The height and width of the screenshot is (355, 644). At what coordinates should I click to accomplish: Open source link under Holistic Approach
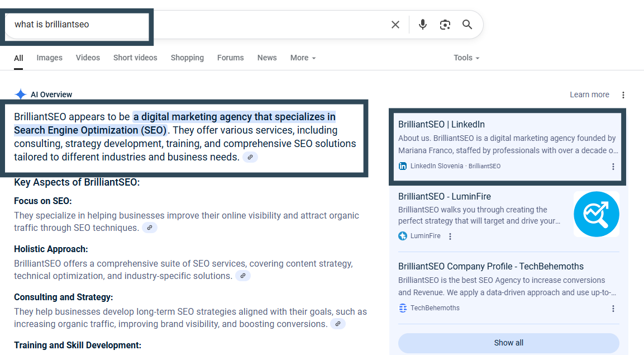coord(243,276)
